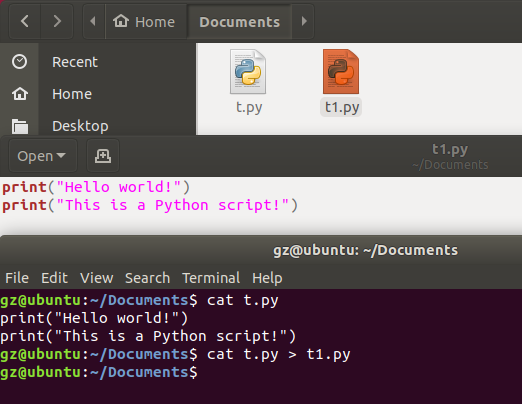Open the terminal Edit menu
Screen dimensions: 522x404
[x=54, y=278]
